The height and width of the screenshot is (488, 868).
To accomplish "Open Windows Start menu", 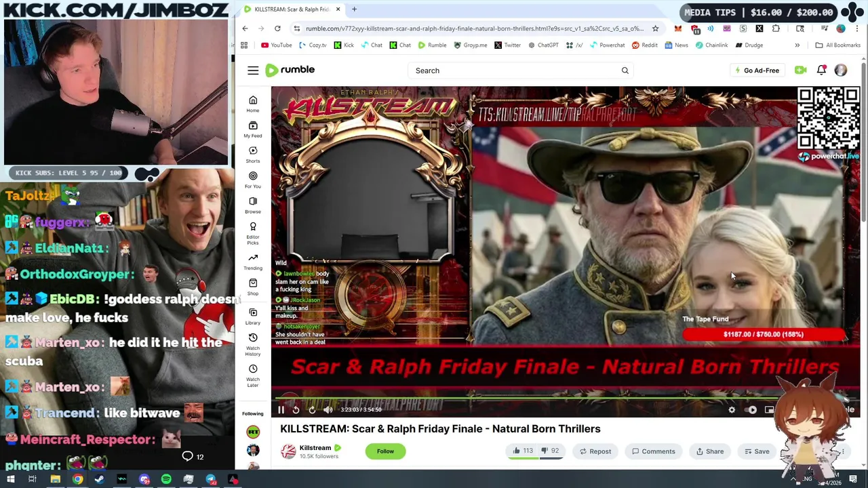I will pos(10,480).
